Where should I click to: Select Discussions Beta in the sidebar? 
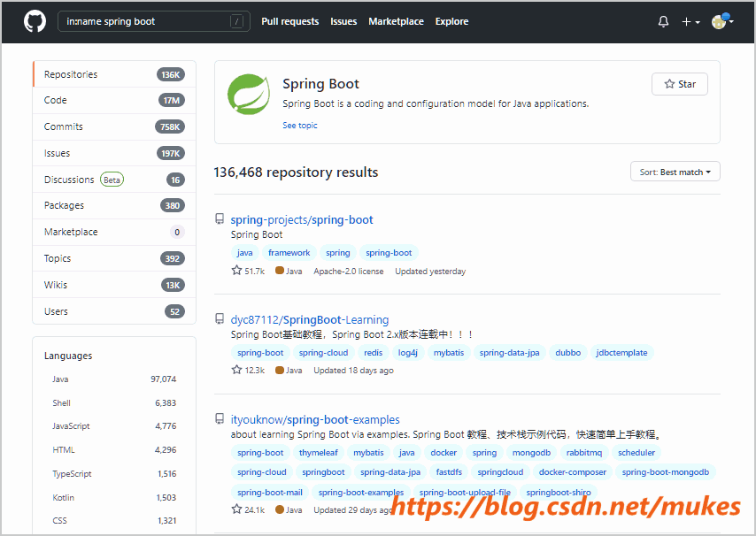(x=114, y=180)
